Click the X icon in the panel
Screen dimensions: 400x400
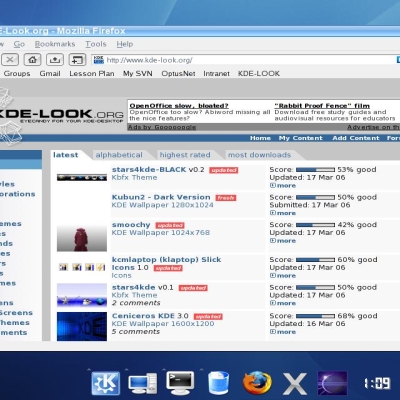[295, 384]
